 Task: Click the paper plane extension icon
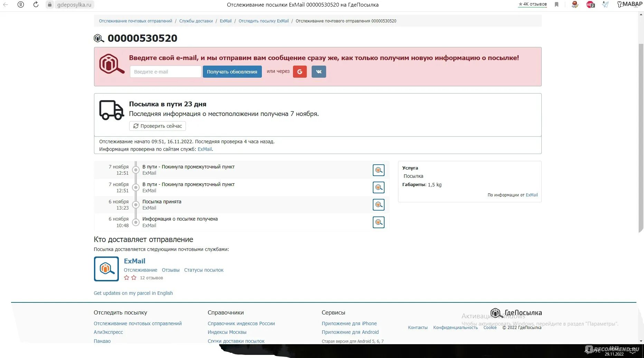click(605, 4)
